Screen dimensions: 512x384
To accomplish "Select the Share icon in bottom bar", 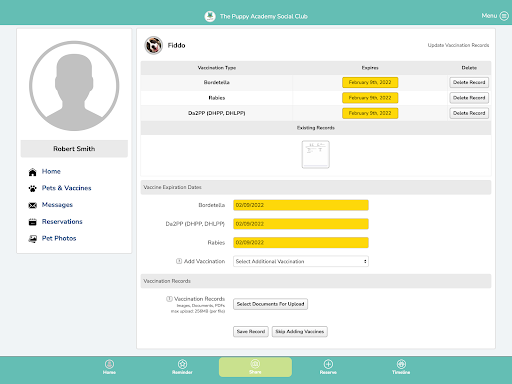I will (x=255, y=364).
